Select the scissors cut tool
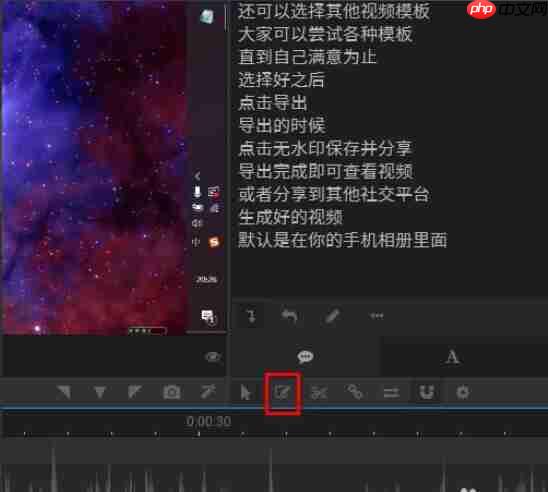 click(319, 393)
